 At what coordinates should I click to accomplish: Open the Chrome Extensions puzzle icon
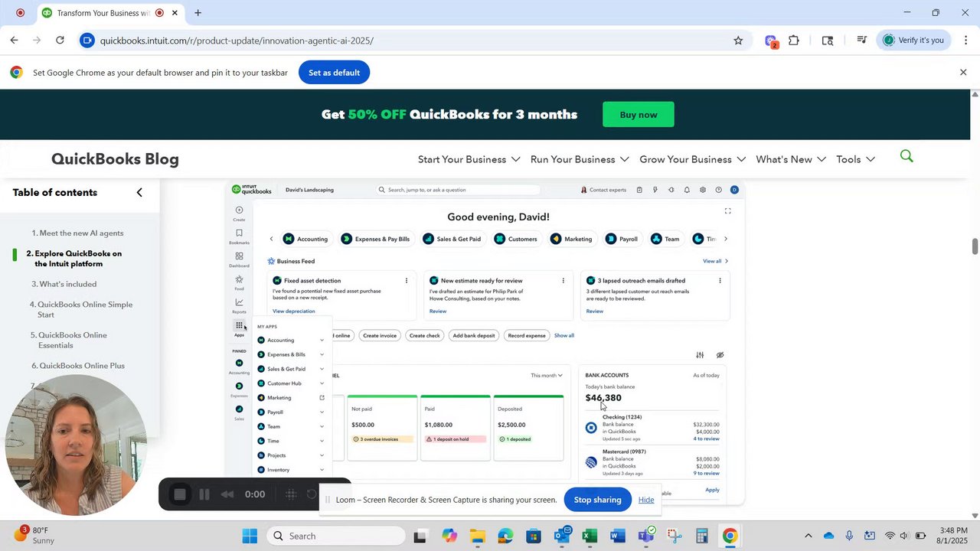[794, 41]
